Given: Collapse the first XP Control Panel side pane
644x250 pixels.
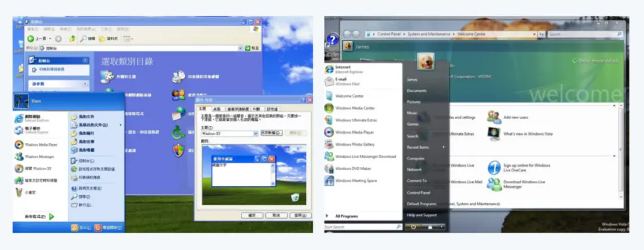Looking at the screenshot, I should pos(85,60).
